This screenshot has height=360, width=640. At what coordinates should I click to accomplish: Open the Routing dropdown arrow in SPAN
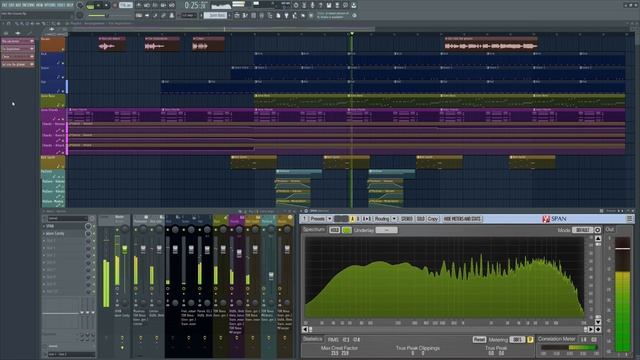tap(394, 219)
